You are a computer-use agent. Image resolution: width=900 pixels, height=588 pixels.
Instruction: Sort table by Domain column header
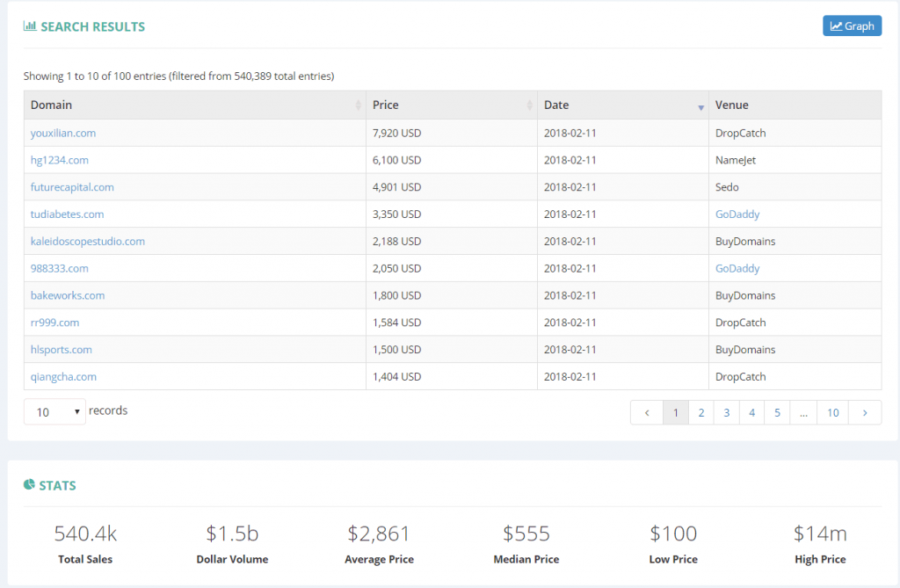click(x=194, y=105)
